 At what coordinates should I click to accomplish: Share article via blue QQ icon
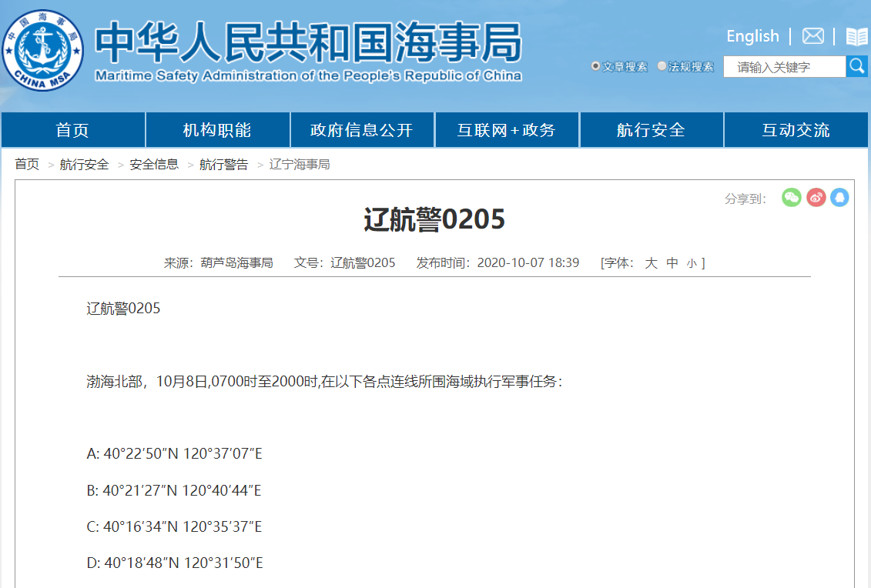pos(839,198)
